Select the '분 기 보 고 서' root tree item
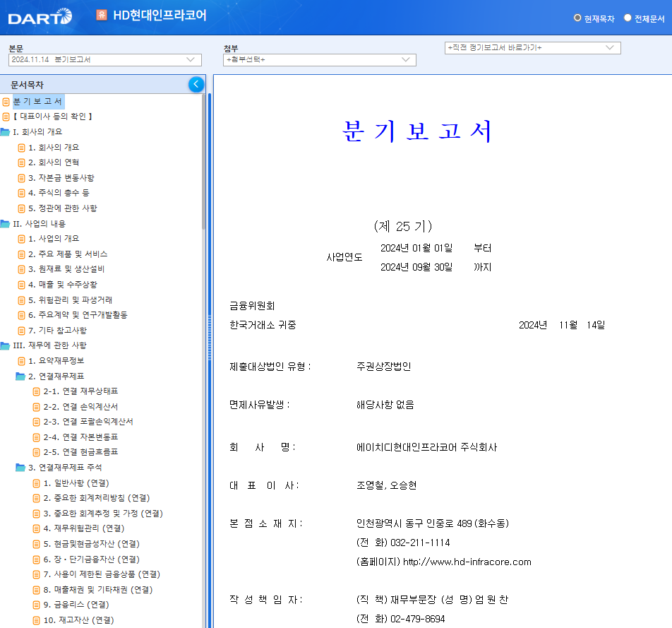This screenshot has height=628, width=672. pos(38,101)
